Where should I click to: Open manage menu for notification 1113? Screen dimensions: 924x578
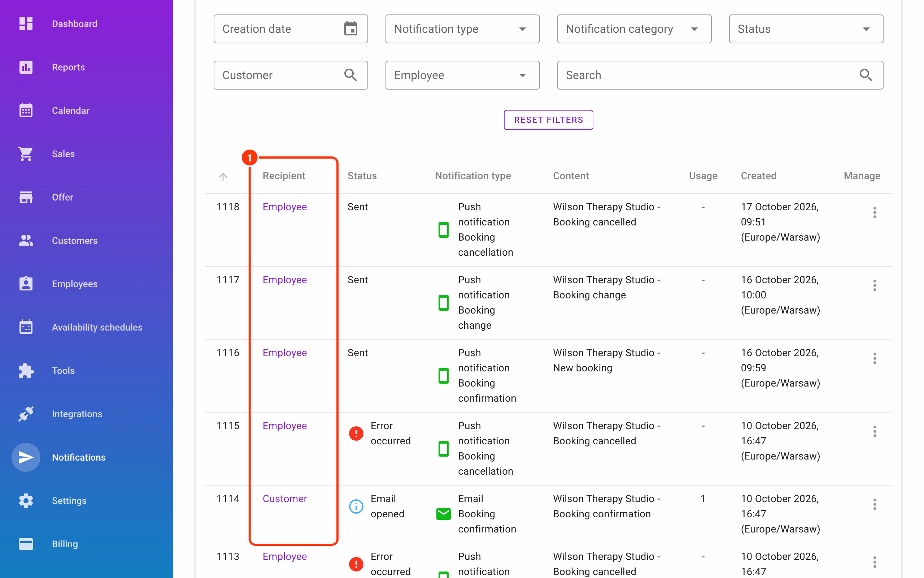coord(874,562)
